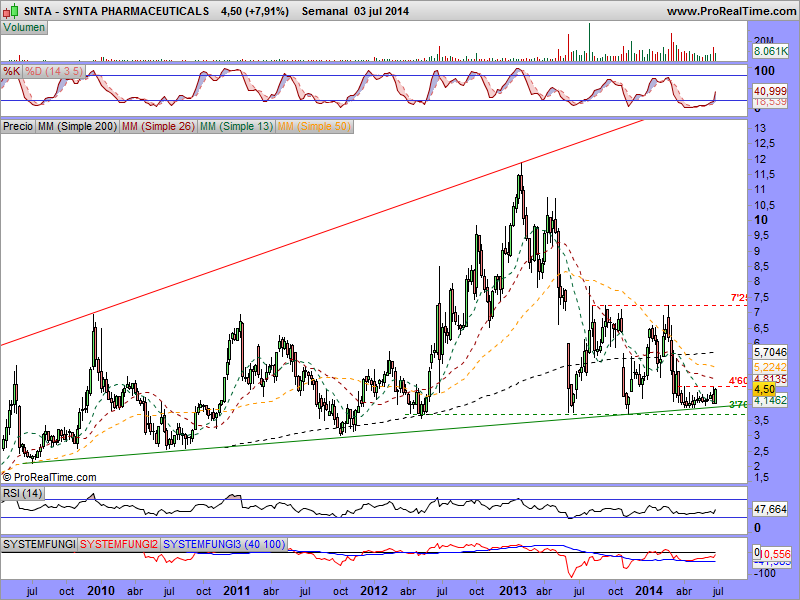This screenshot has height=600, width=800.
Task: Click the MM 200 value '5,7046'
Action: pos(770,352)
